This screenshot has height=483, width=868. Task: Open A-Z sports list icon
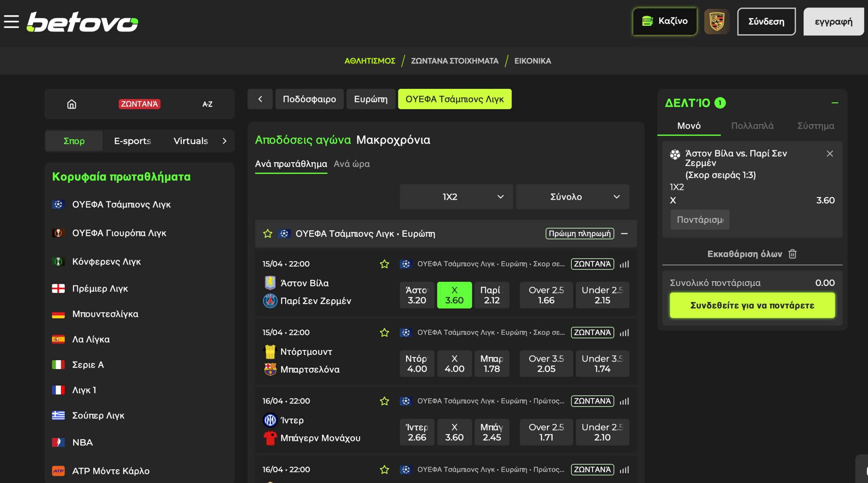point(207,104)
